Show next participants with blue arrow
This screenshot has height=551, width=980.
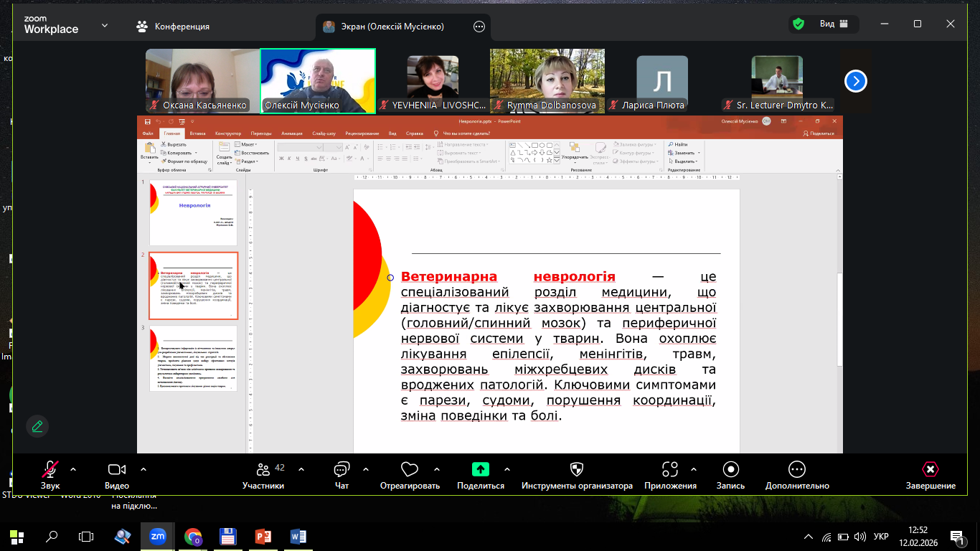pyautogui.click(x=855, y=81)
